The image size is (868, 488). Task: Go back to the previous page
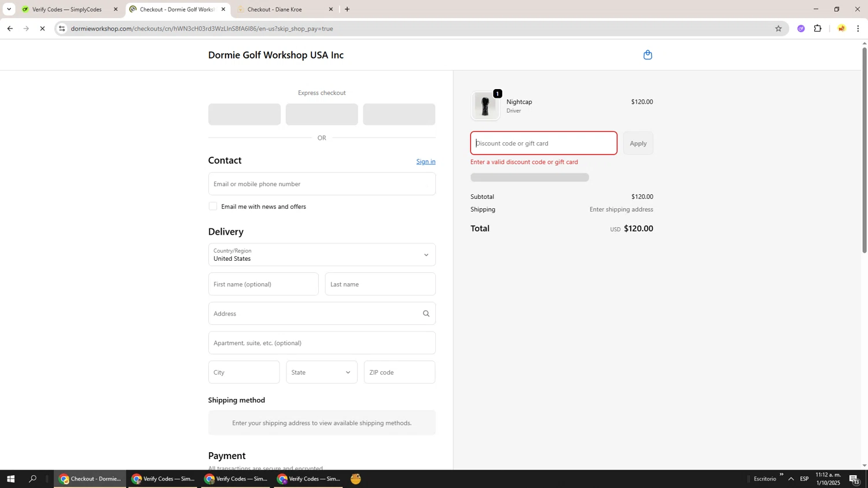tap(10, 28)
